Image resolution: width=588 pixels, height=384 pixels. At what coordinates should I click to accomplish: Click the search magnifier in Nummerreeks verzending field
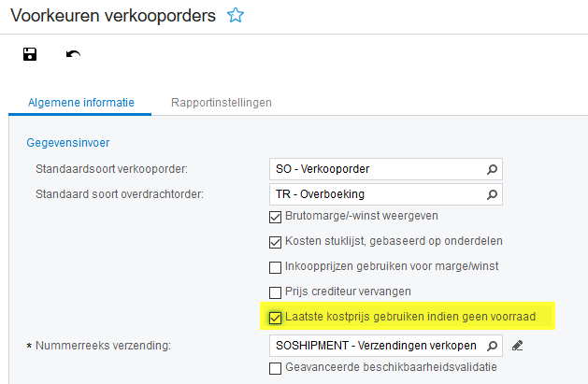click(x=493, y=346)
